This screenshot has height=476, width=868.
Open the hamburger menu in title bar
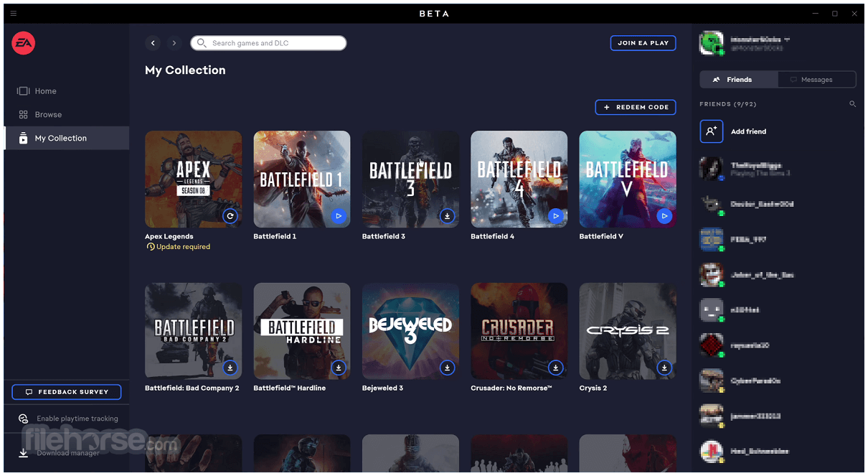pos(13,14)
